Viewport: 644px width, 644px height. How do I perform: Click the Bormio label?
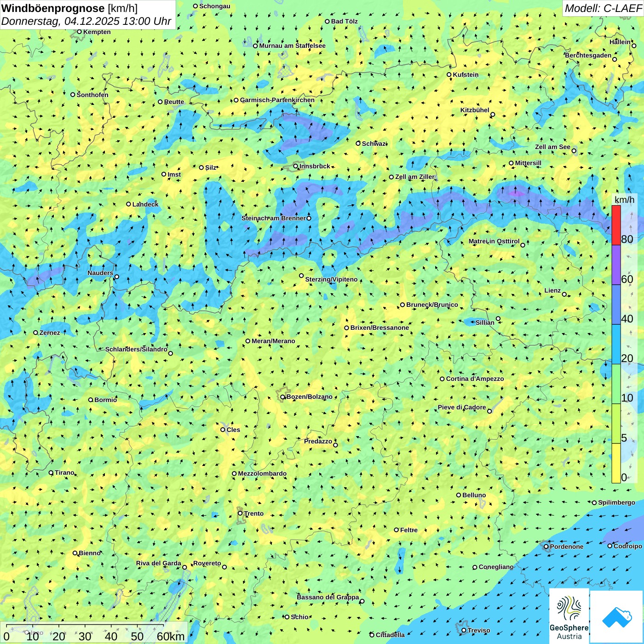(105, 400)
